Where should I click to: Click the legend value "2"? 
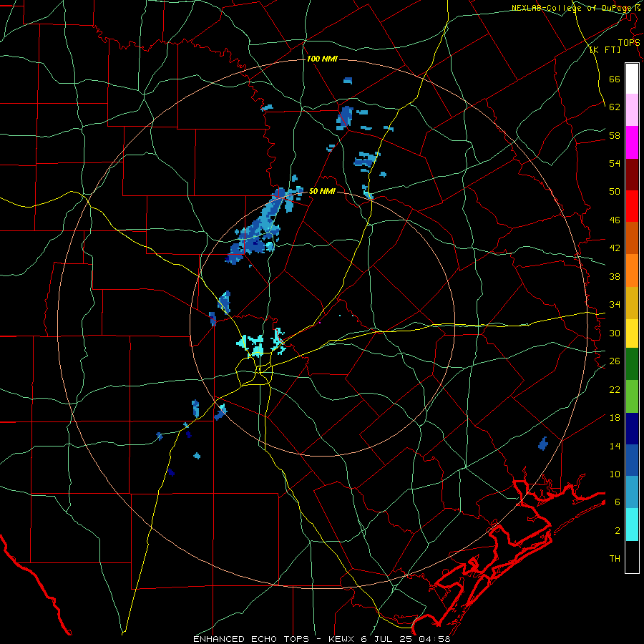(x=618, y=530)
